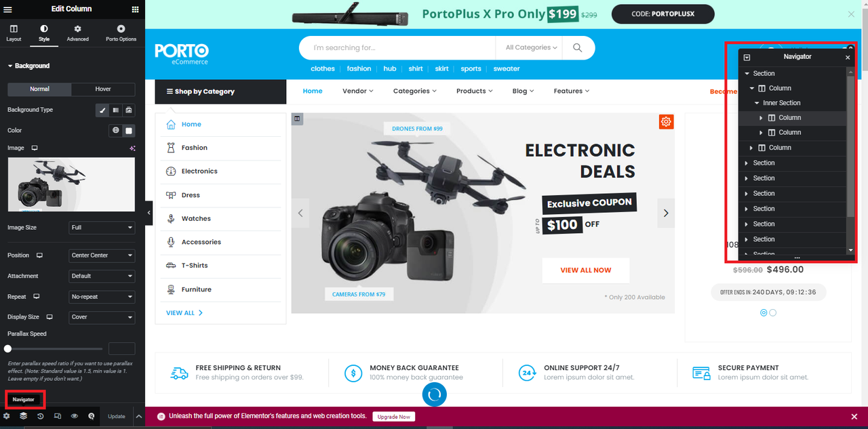
Task: Open the Display Size dropdown showing Cover
Action: 102,317
